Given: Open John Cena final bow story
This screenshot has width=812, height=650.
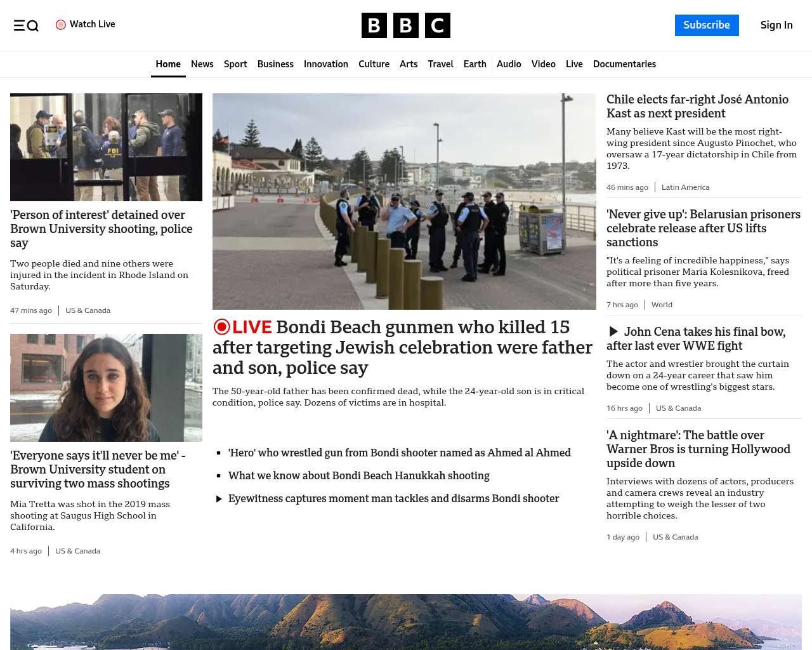Looking at the screenshot, I should [x=696, y=338].
